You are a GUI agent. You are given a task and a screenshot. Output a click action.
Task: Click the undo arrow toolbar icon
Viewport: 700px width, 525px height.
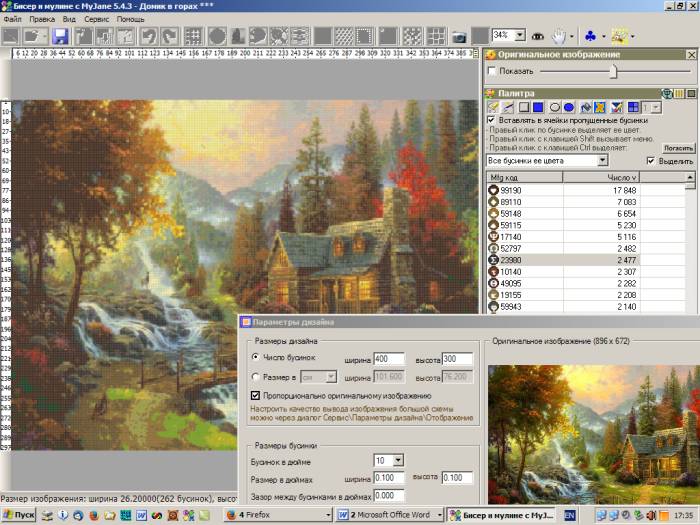pyautogui.click(x=148, y=36)
